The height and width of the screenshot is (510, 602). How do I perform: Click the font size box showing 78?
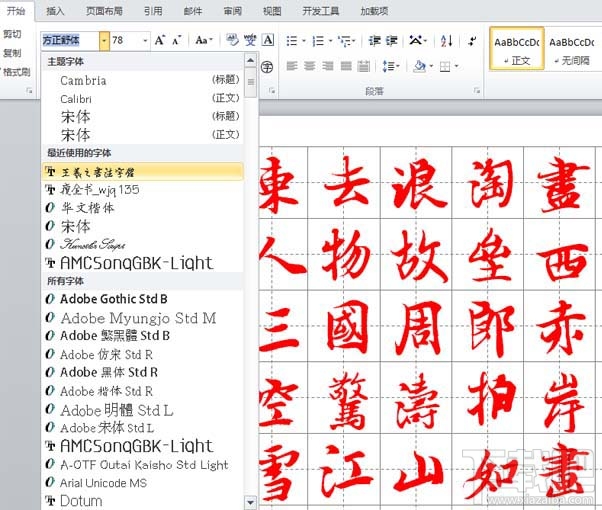(126, 40)
